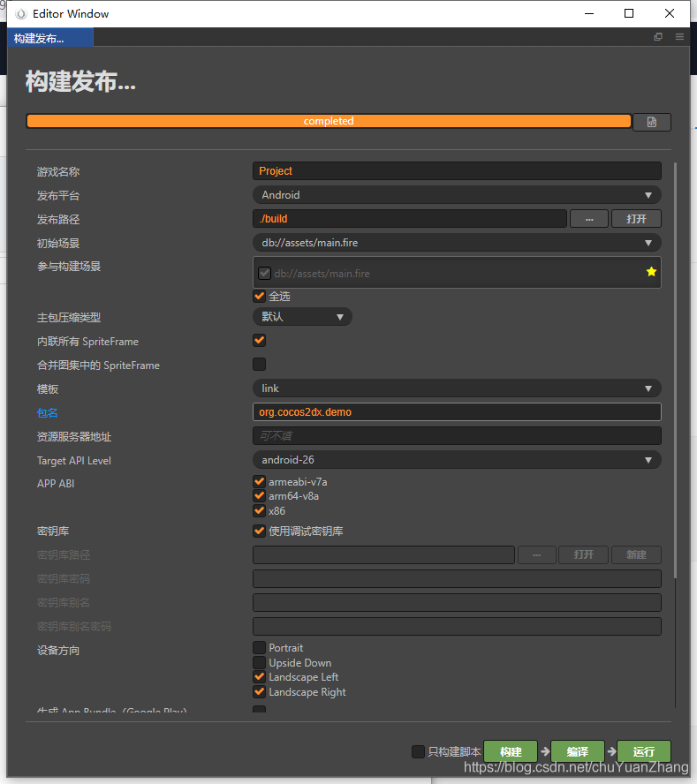Click the Cocos logo in title bar
This screenshot has height=784, width=697.
tap(20, 14)
